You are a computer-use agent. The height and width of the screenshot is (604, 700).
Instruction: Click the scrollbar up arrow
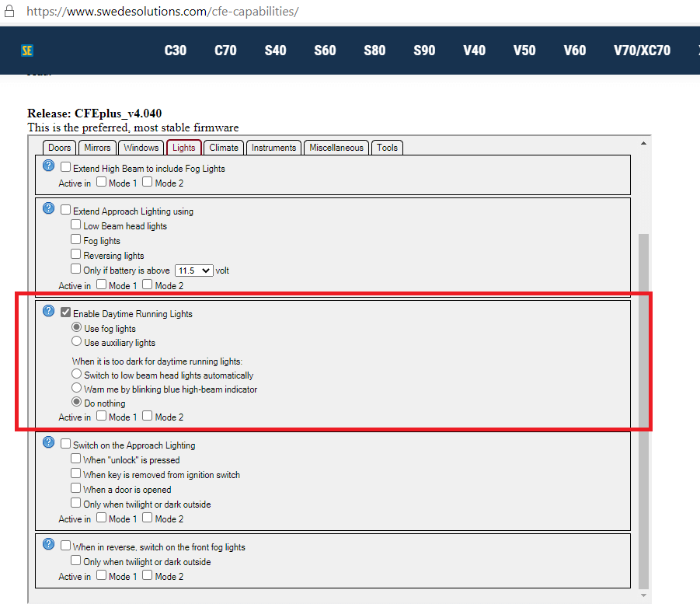point(643,143)
